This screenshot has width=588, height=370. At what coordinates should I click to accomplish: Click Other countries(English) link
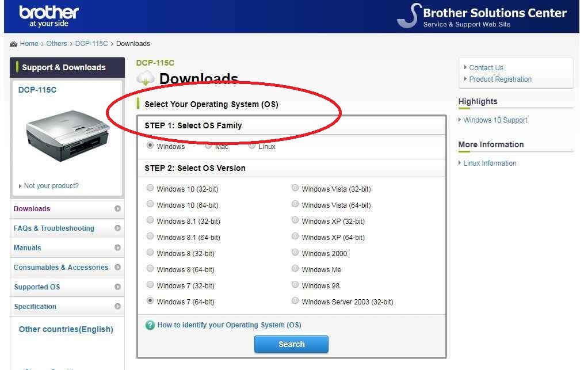coord(66,329)
